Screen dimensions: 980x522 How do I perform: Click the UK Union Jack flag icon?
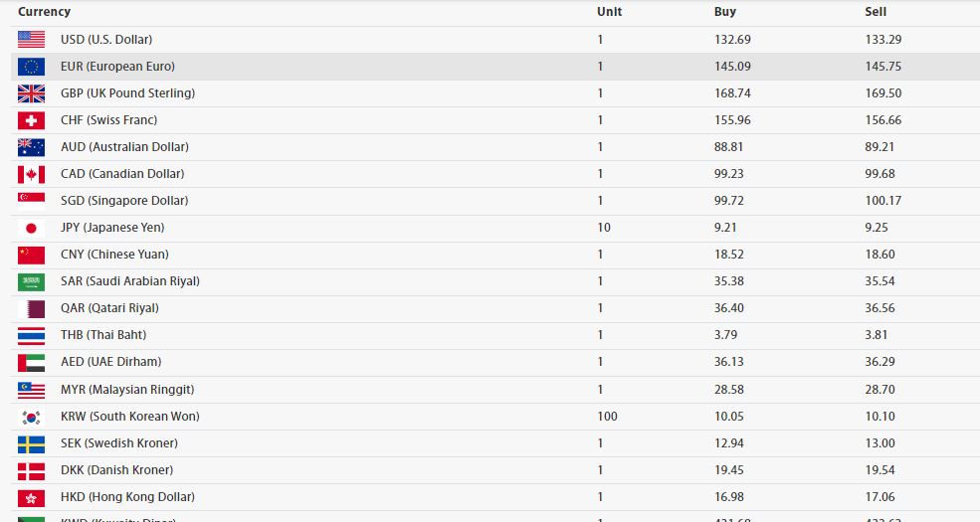[31, 93]
